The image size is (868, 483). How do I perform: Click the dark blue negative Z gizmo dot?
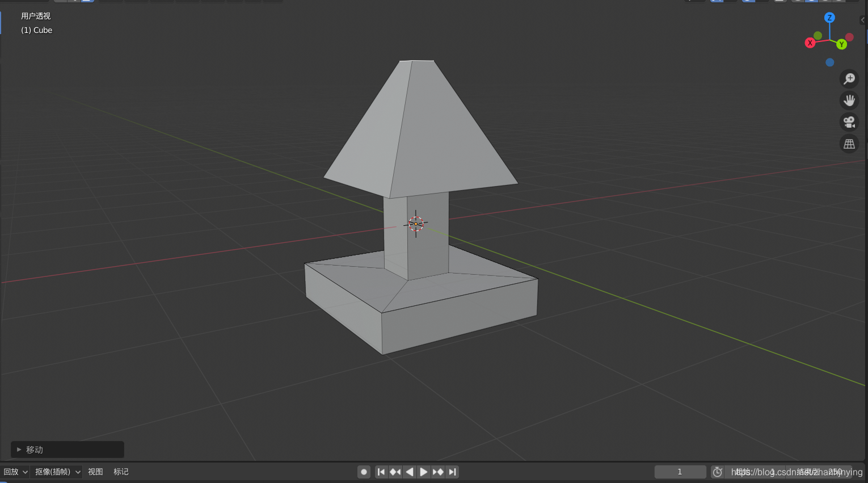pos(830,62)
